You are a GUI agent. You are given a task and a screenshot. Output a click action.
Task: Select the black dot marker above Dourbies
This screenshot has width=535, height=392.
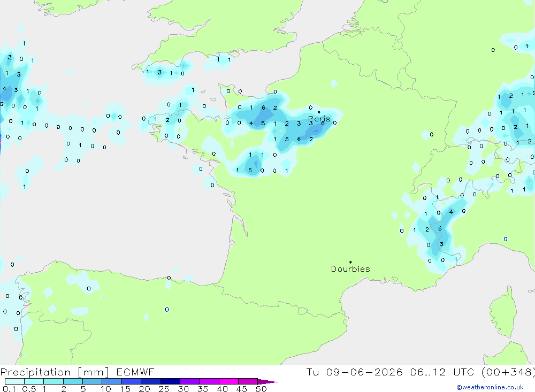350,262
